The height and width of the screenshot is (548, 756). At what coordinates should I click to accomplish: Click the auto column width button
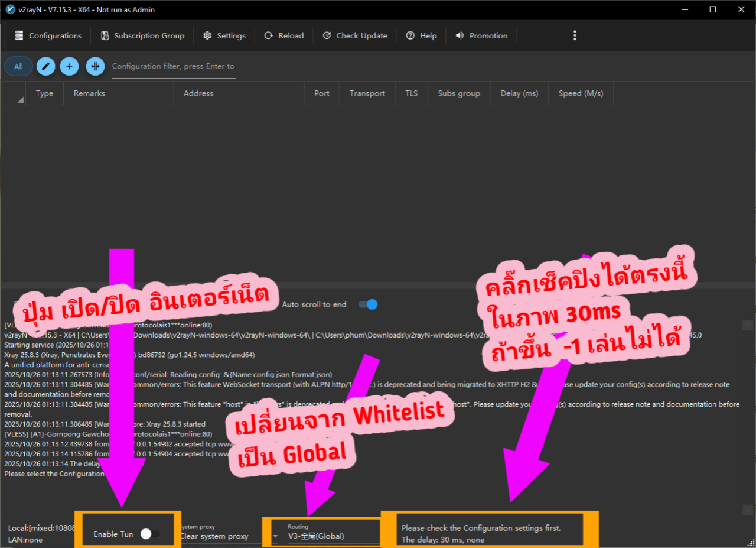pyautogui.click(x=95, y=66)
